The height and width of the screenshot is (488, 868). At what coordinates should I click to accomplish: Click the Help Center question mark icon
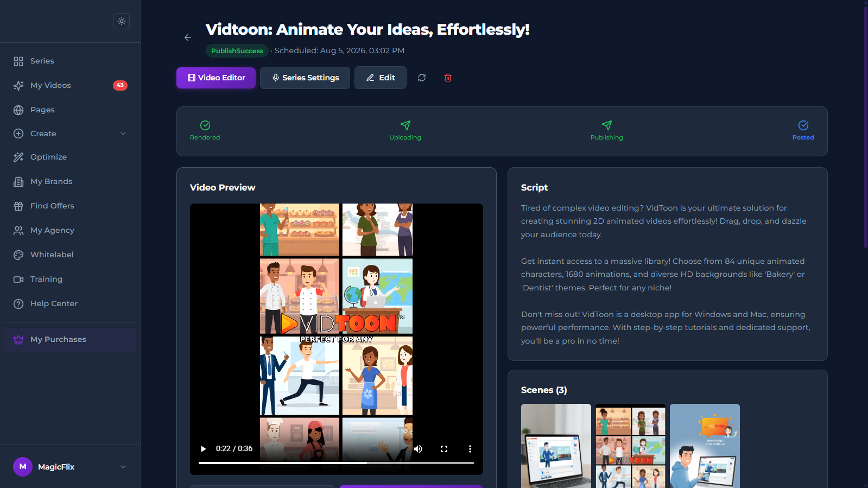(18, 303)
